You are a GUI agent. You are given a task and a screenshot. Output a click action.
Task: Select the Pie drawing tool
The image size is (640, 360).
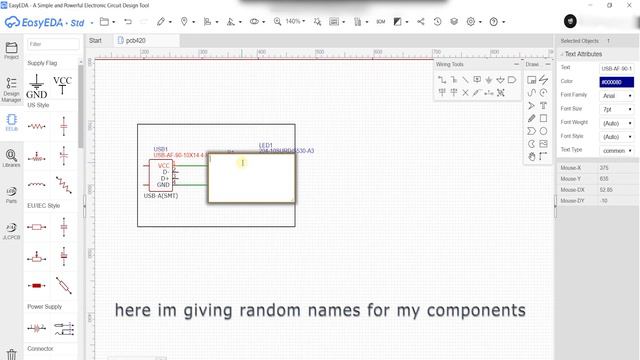pos(531,144)
